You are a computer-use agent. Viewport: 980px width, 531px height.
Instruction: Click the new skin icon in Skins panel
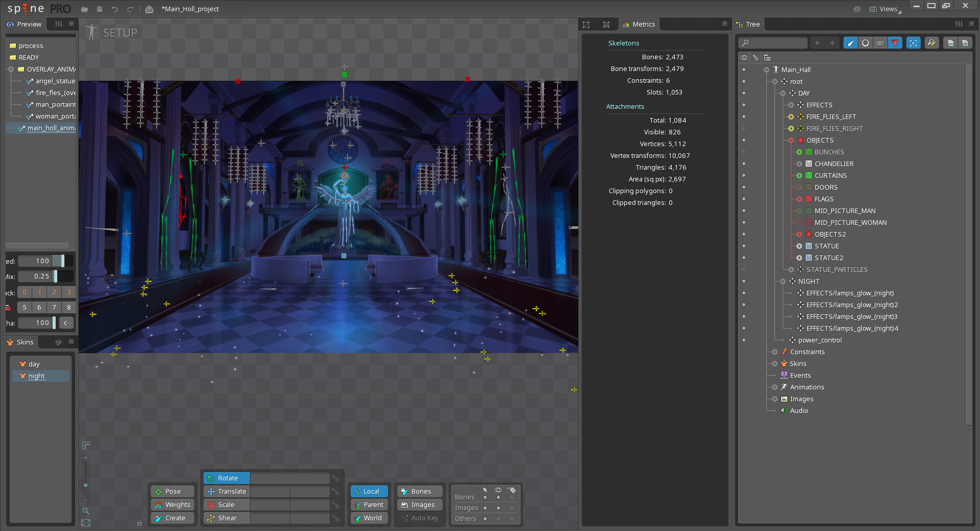click(x=58, y=342)
